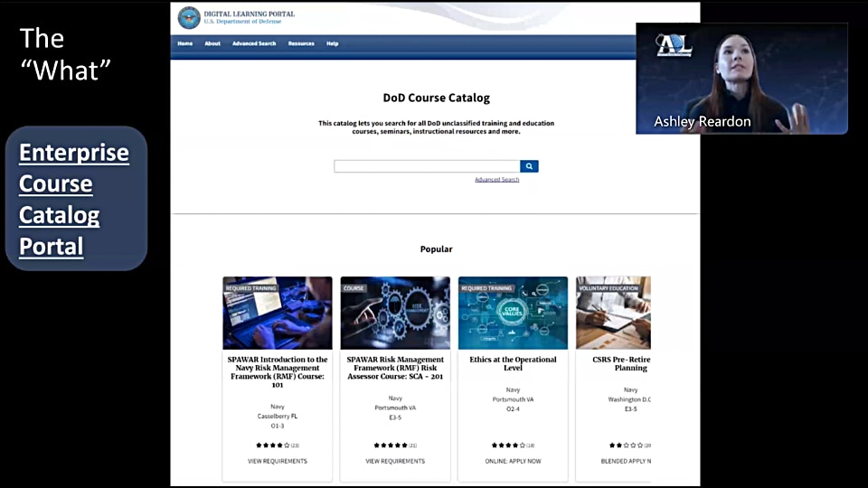Screen dimensions: 868x488
Task: Open the Ethics Core Values thumbnail image
Action: pos(513,314)
